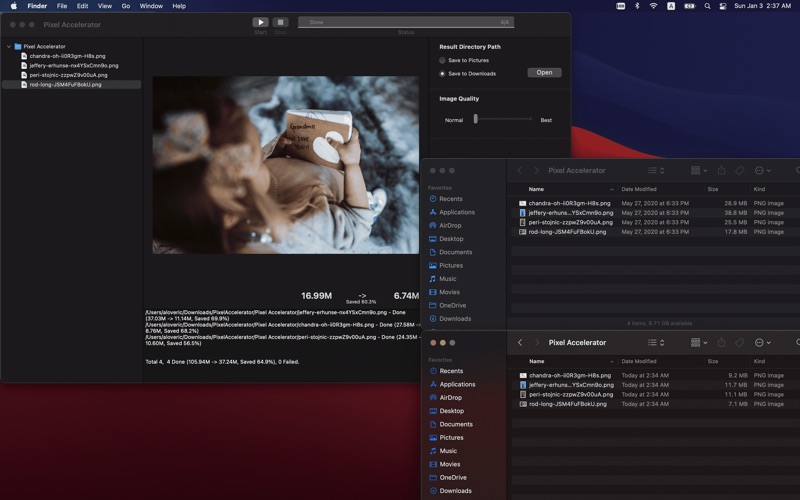The image size is (800, 500).
Task: Click the share icon in upper Finder window
Action: (721, 171)
